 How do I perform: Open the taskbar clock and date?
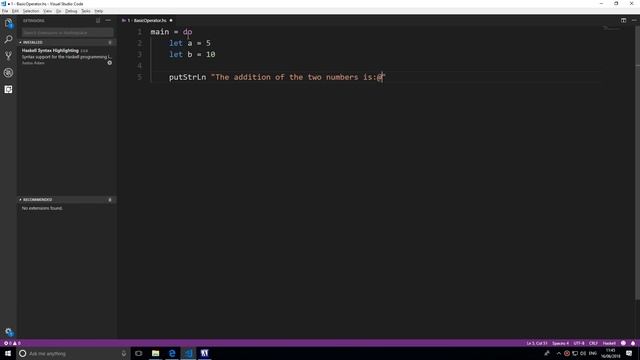pos(611,353)
